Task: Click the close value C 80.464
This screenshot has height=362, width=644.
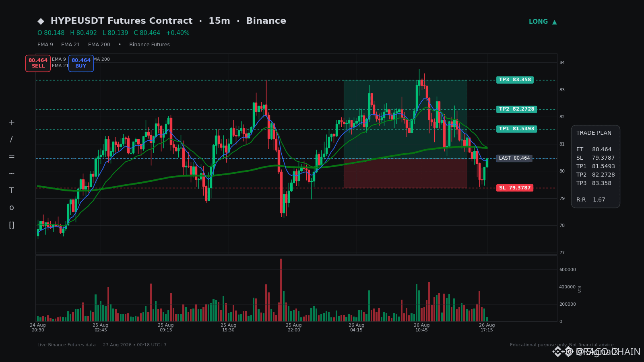Action: coord(147,33)
